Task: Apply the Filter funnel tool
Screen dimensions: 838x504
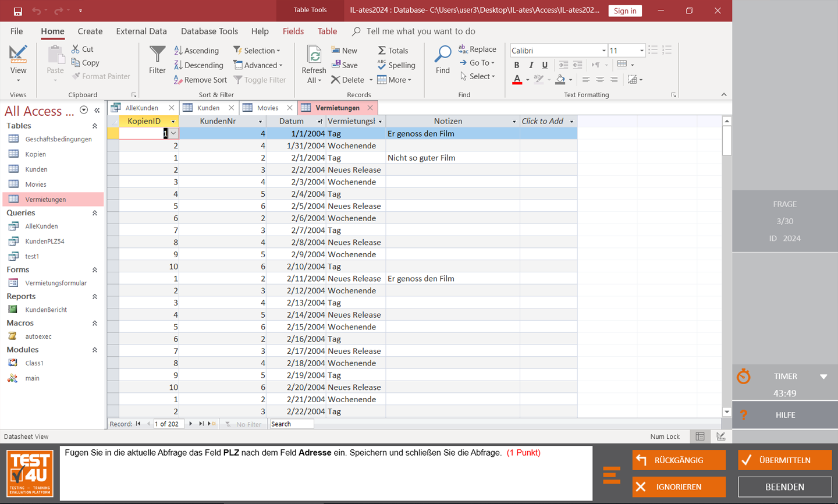Action: tap(157, 61)
